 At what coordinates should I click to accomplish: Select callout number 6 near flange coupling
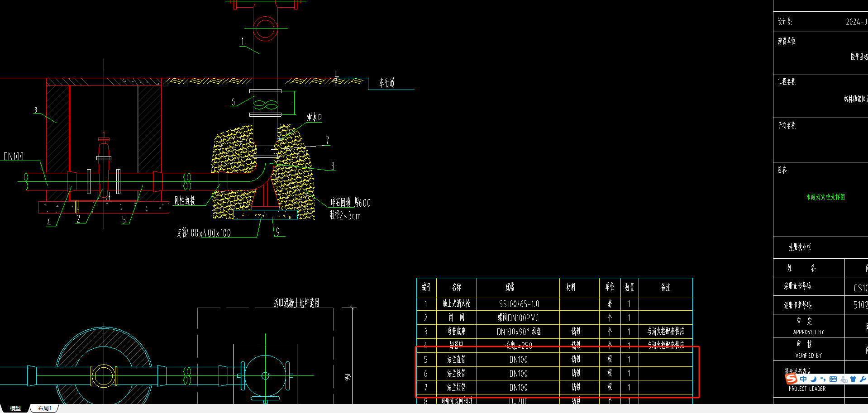tap(233, 102)
